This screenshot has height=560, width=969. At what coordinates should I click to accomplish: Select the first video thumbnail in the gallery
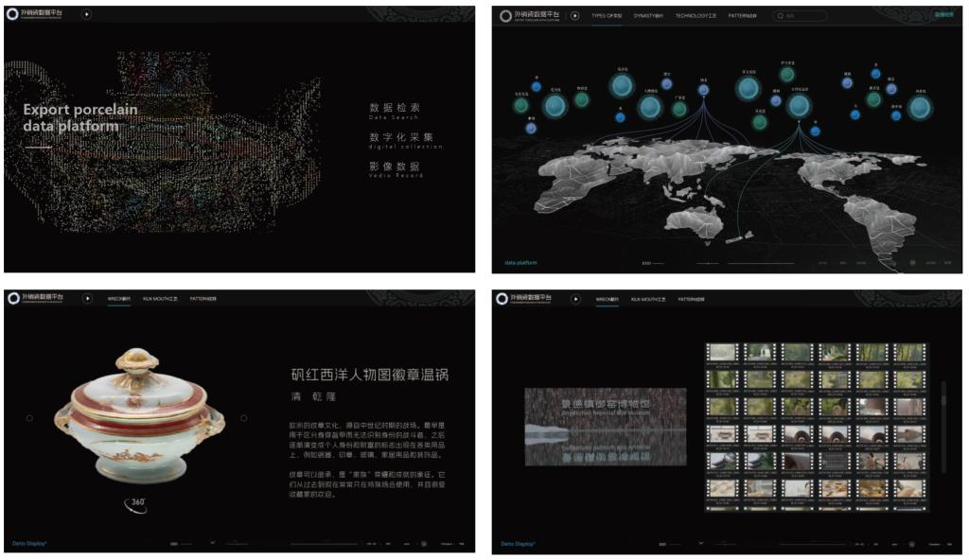point(722,353)
